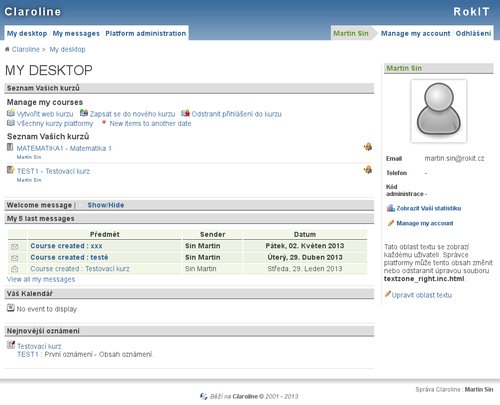The height and width of the screenshot is (405, 500).
Task: Open the My messages tab
Action: pos(76,33)
